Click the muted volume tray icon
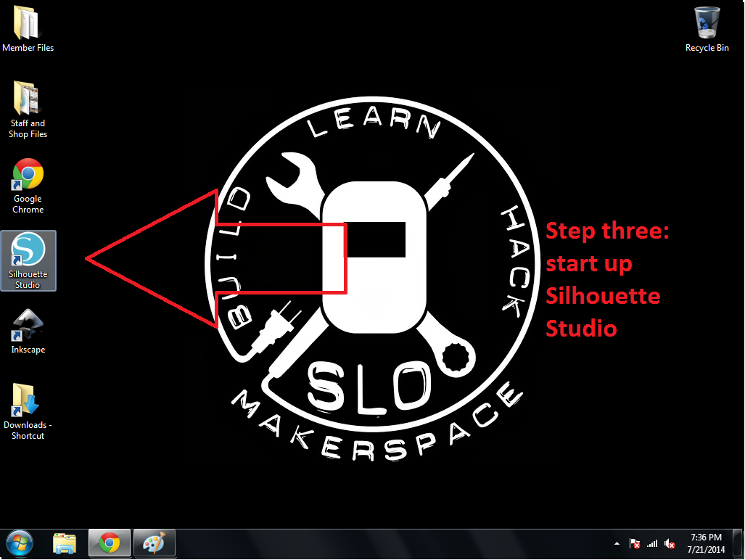Viewport: 745px width, 560px height. [x=670, y=543]
